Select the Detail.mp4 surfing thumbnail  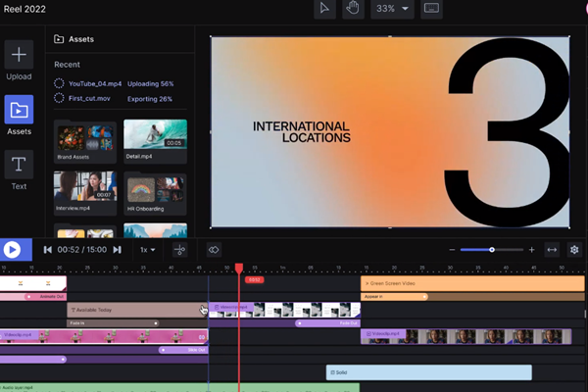click(155, 135)
